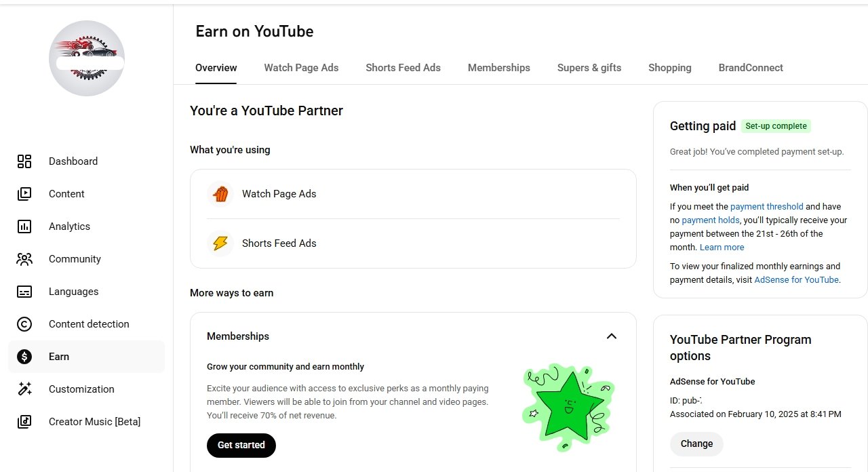Click the Change AdSense button
The height and width of the screenshot is (472, 868).
pos(696,444)
